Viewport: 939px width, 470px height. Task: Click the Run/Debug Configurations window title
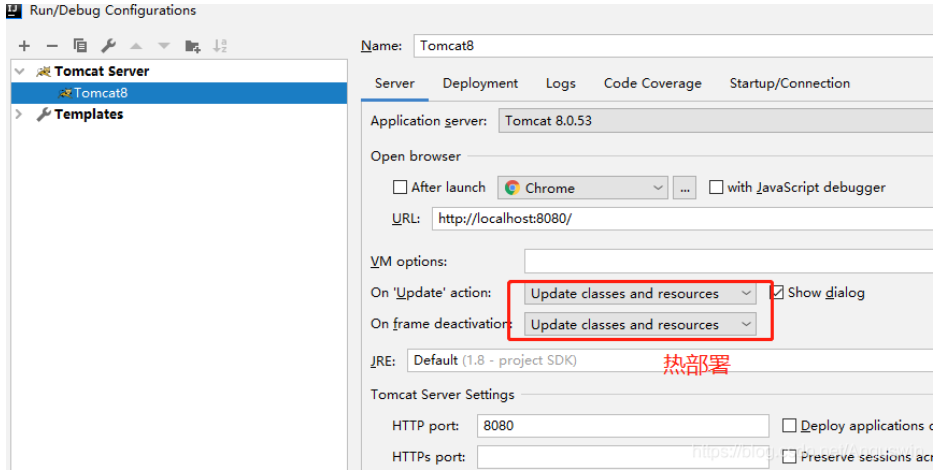point(113,10)
